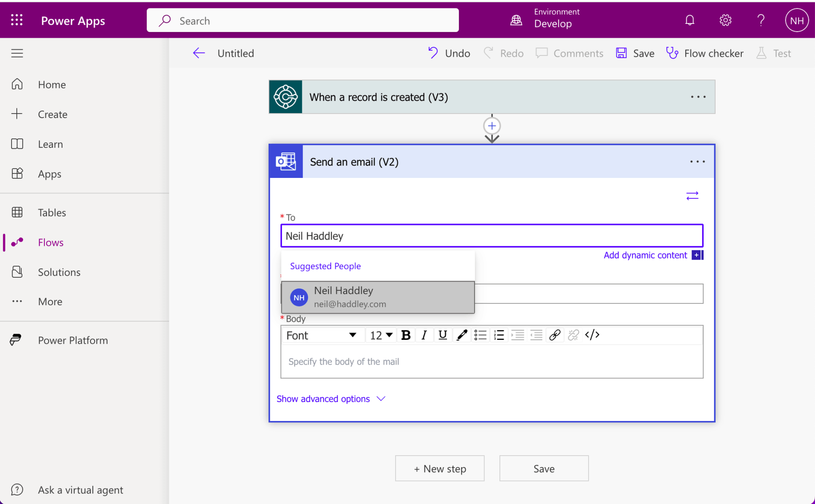Viewport: 815px width, 504px height.
Task: Click the back arrow next to Untitled
Action: pyautogui.click(x=199, y=53)
